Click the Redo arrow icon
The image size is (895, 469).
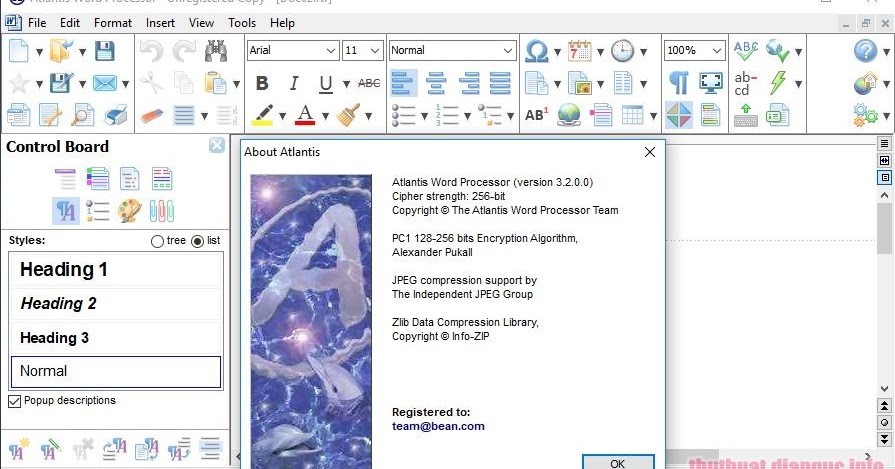point(184,51)
